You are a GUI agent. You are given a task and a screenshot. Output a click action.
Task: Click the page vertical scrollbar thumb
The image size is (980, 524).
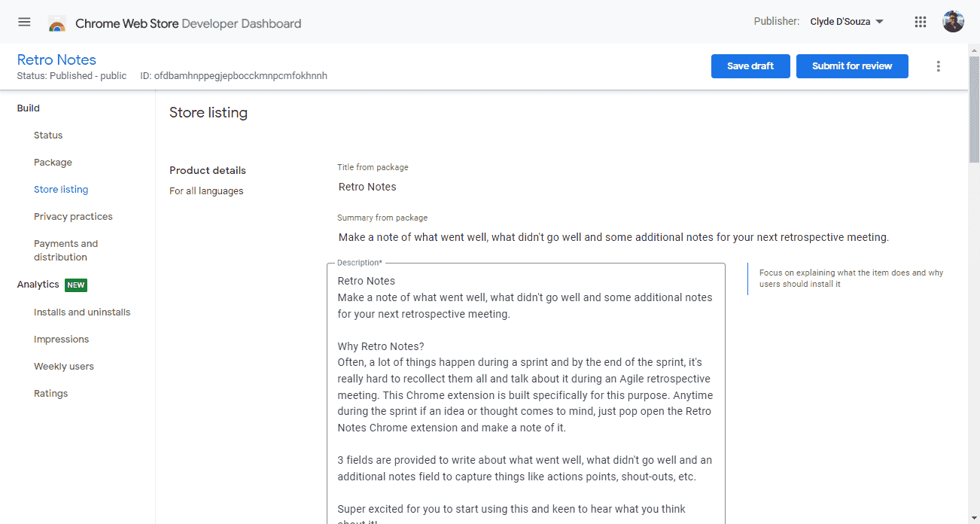974,108
